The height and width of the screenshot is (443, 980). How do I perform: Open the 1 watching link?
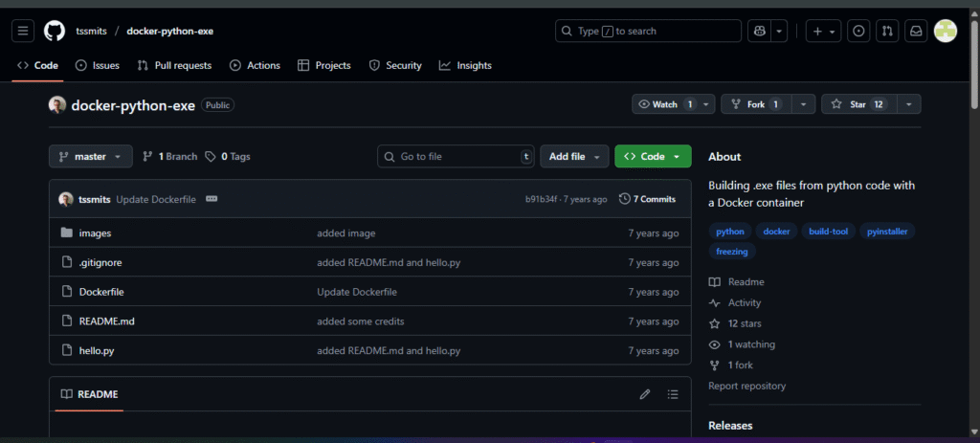[742, 344]
